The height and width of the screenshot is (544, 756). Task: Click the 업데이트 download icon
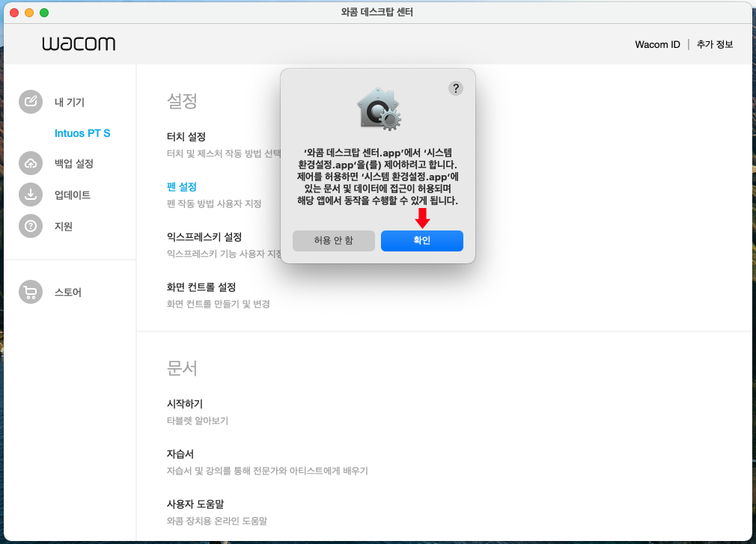click(x=31, y=195)
